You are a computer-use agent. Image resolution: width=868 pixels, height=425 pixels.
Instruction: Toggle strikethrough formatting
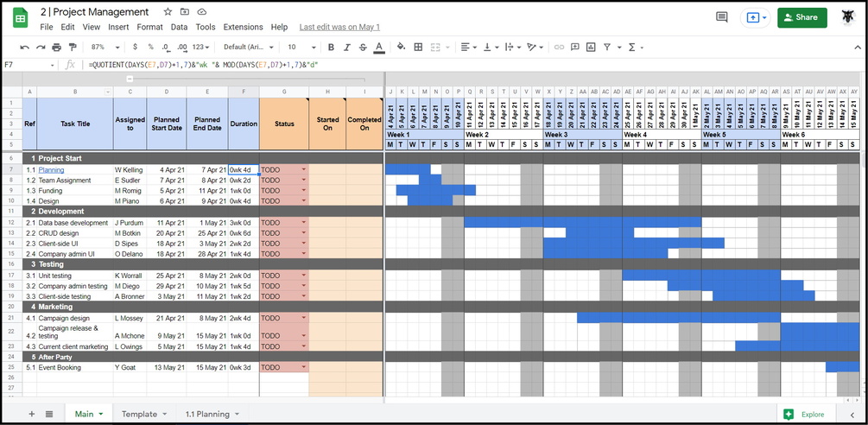(x=363, y=47)
